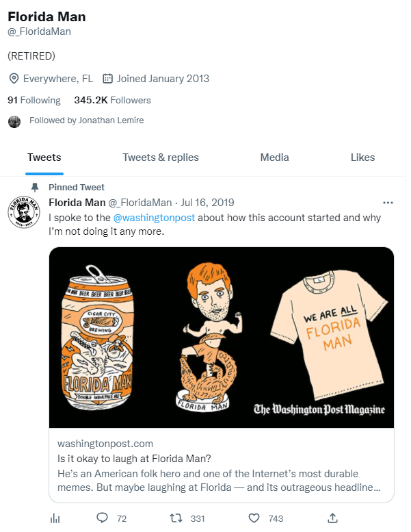Viewport: 411px width, 532px height.
Task: View tweet analytics bar chart icon
Action: (x=55, y=518)
